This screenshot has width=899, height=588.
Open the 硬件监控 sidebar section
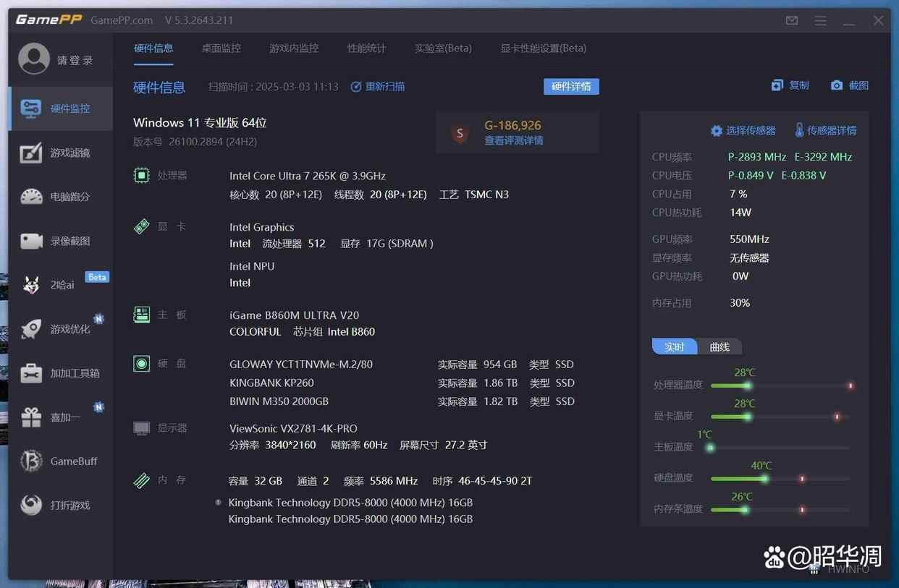pyautogui.click(x=60, y=108)
